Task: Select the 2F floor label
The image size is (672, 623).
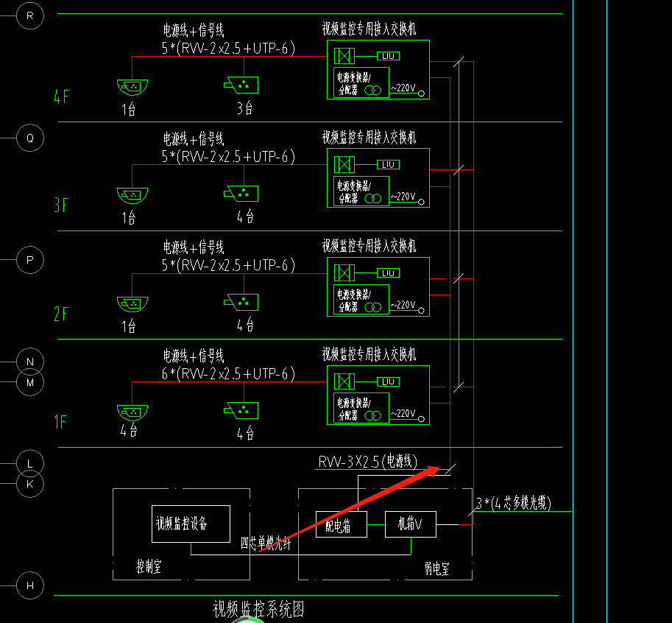Action: click(x=61, y=314)
